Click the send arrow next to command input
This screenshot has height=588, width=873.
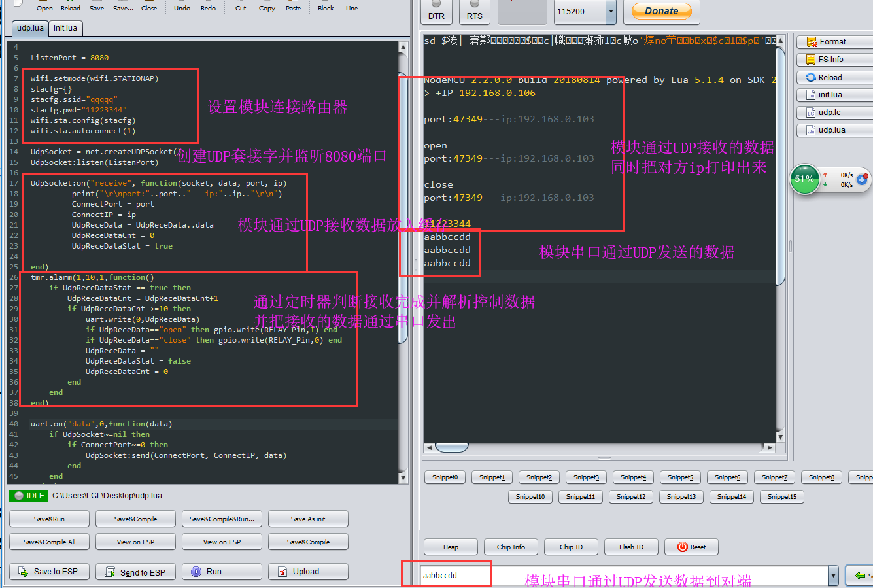point(859,576)
